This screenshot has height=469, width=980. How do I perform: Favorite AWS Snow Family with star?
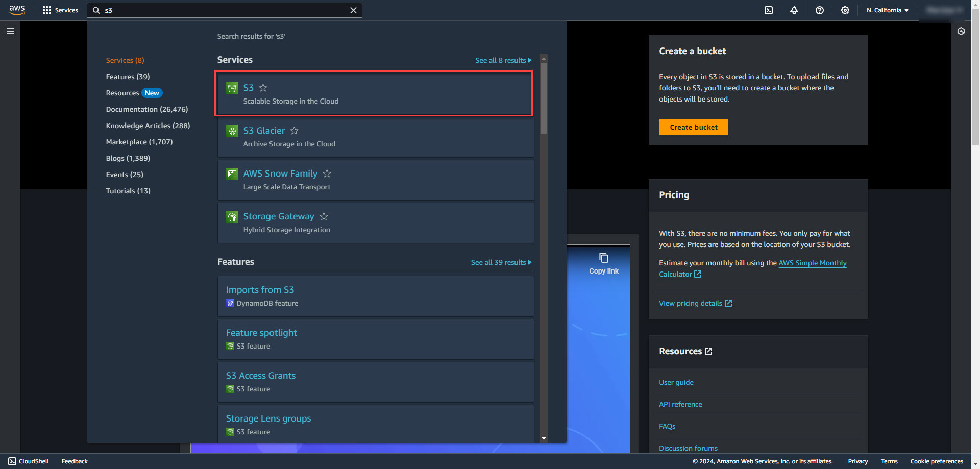[327, 174]
